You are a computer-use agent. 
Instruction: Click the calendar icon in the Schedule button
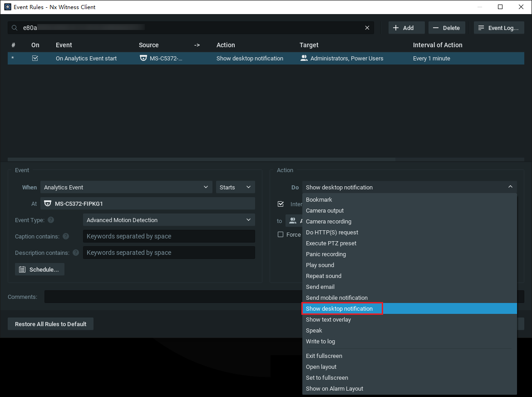coord(22,269)
